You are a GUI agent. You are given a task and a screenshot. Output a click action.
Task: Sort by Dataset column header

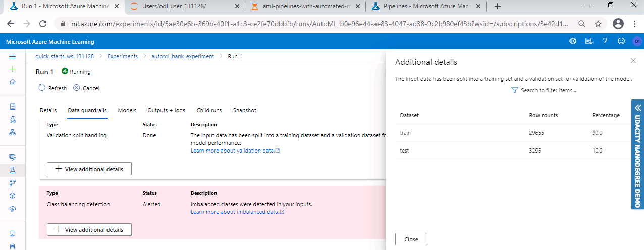[x=409, y=115]
